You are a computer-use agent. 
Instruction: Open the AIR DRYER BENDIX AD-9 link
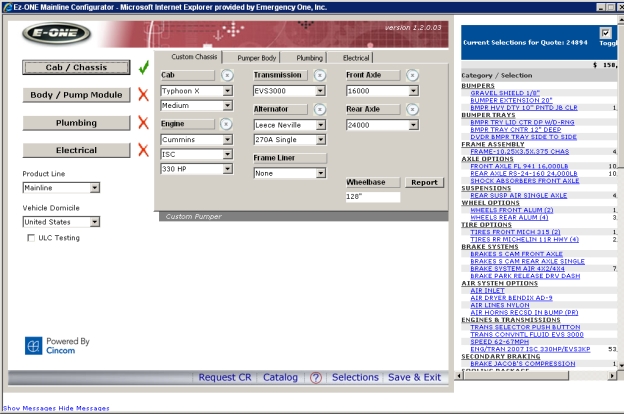(511, 298)
